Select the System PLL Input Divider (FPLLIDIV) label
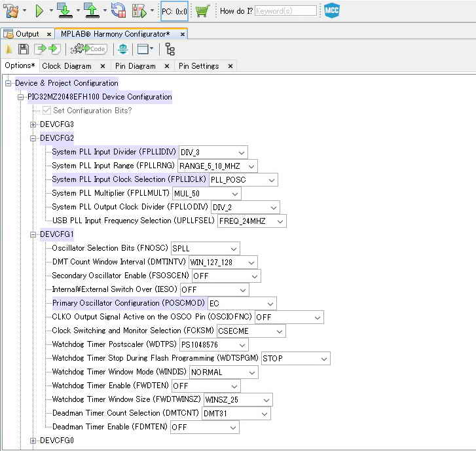The height and width of the screenshot is (451, 476). (114, 152)
